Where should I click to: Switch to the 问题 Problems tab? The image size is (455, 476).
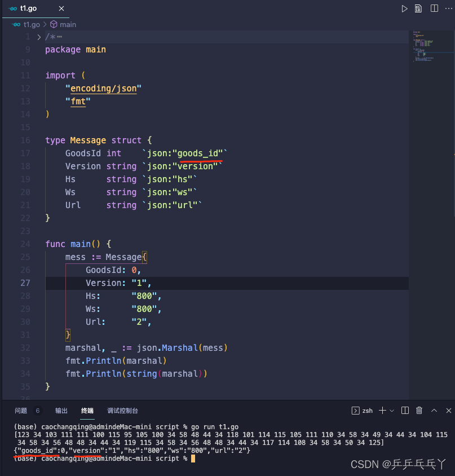point(20,411)
